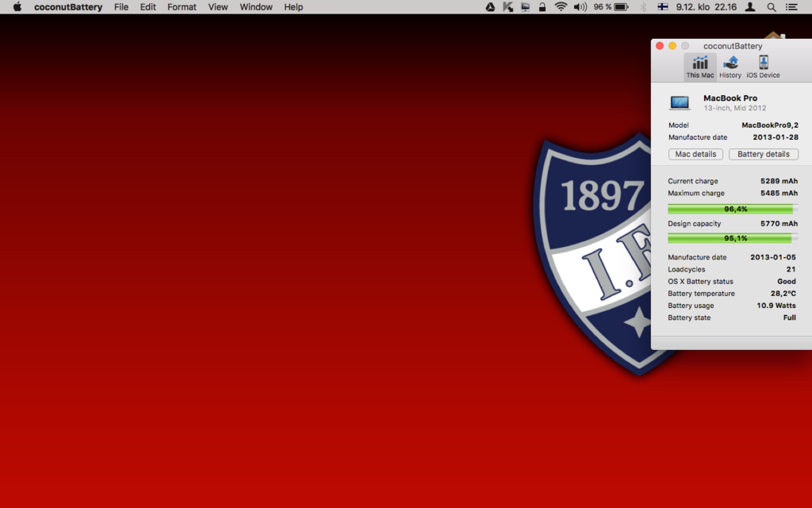The image size is (812, 508).
Task: Open the Format menu
Action: click(182, 6)
